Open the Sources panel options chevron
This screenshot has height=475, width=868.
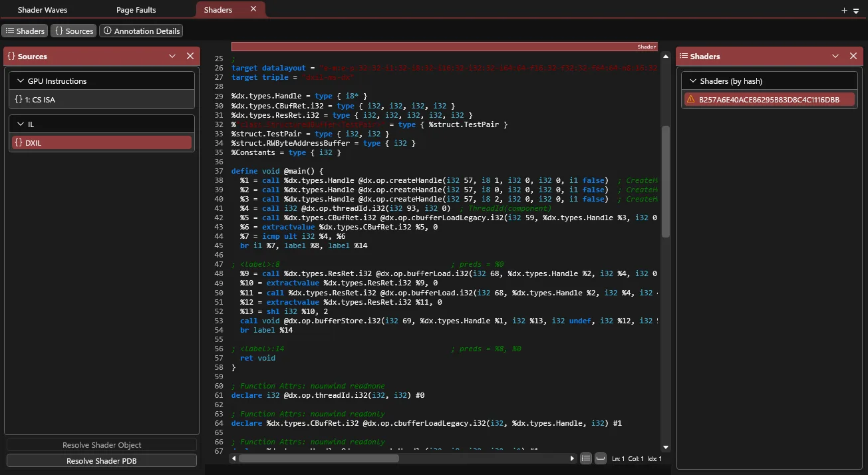coord(172,57)
